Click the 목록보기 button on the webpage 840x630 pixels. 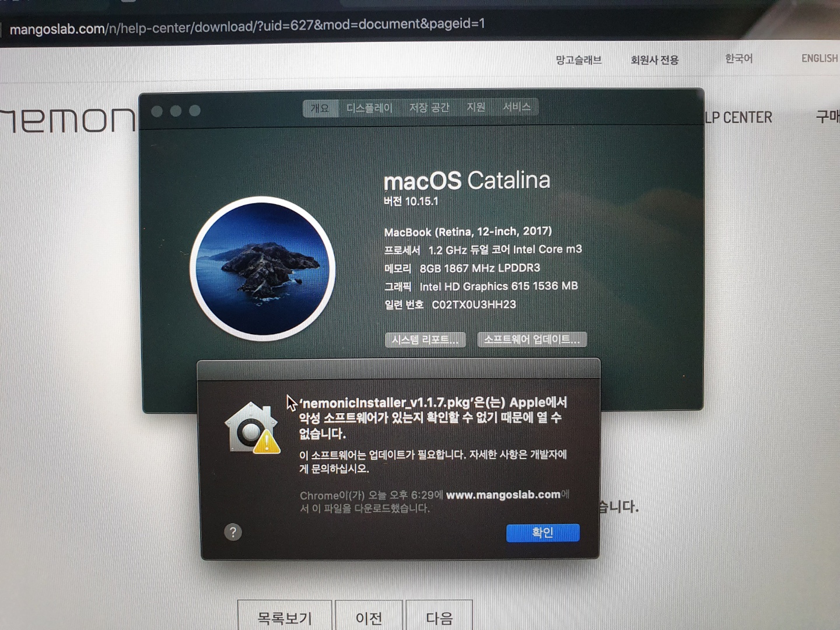(x=285, y=617)
